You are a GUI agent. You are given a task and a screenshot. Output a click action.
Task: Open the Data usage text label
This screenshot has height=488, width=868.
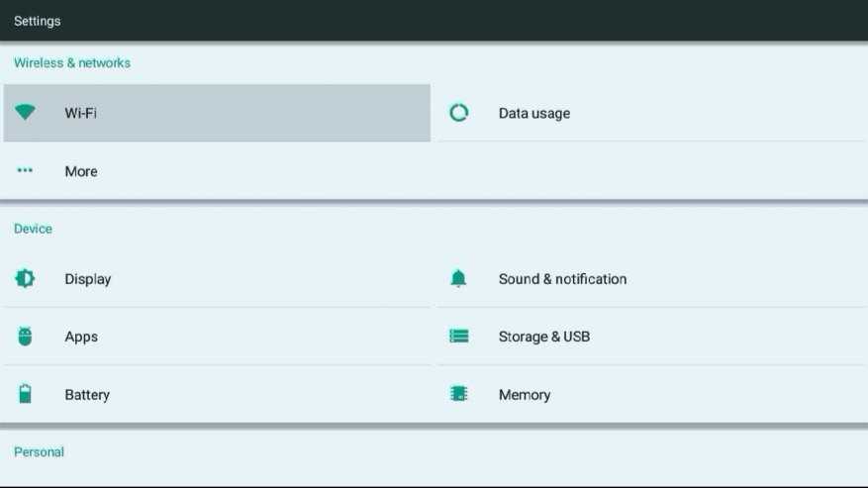pos(533,114)
